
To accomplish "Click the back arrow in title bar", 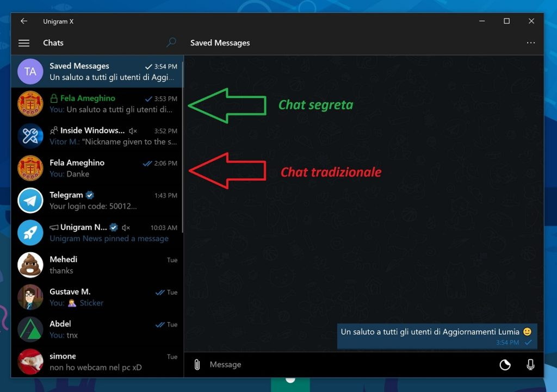I will pos(24,21).
